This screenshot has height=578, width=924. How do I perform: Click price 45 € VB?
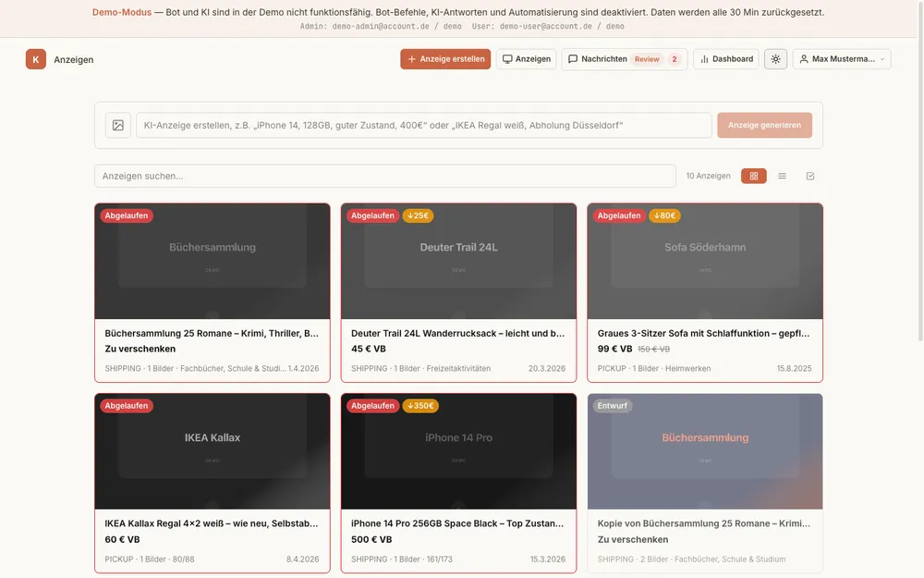(x=369, y=350)
